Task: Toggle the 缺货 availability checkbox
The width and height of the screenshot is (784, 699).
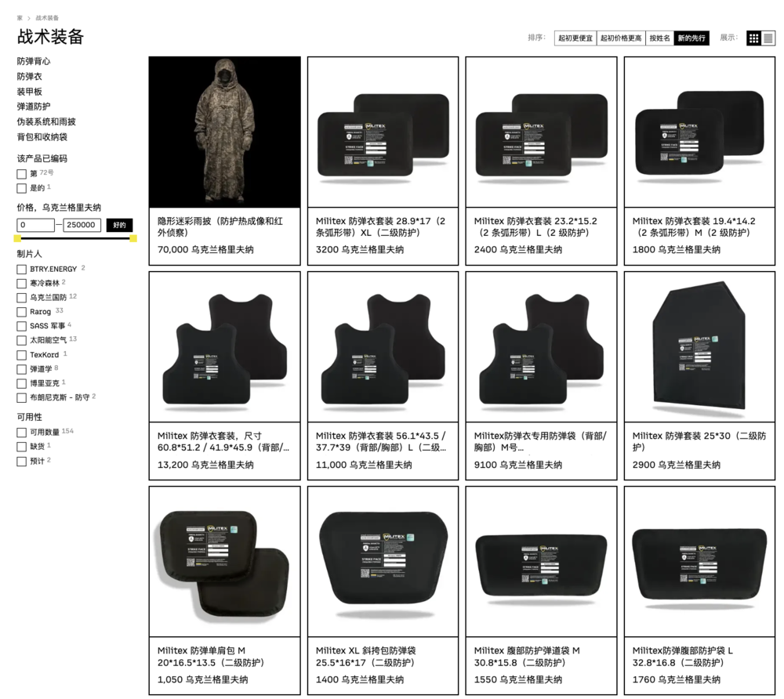Action: 21,447
